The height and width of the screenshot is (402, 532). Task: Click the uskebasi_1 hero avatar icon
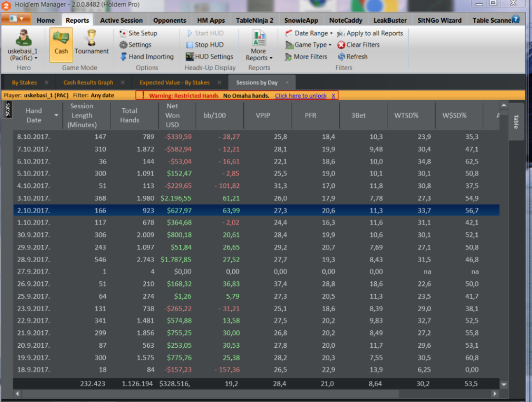click(24, 37)
